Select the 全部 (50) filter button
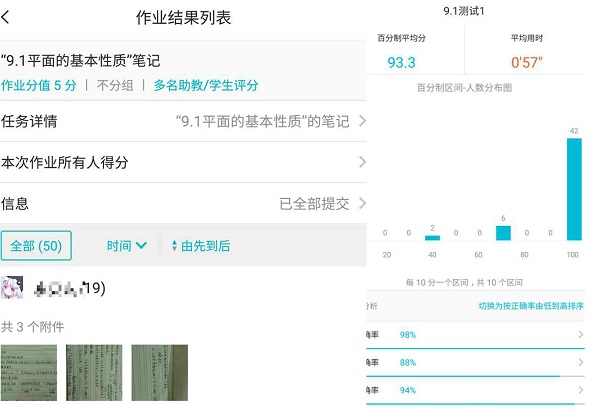This screenshot has width=600, height=409. 36,246
